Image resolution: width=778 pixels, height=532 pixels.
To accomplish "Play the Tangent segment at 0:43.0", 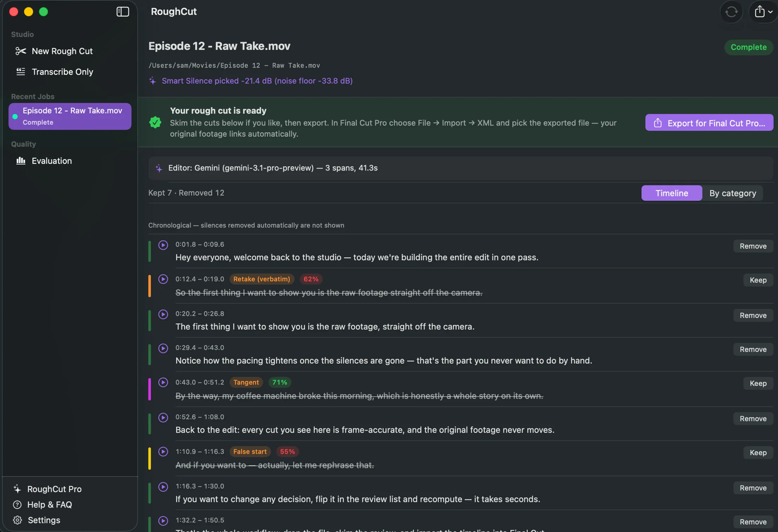I will [x=163, y=382].
